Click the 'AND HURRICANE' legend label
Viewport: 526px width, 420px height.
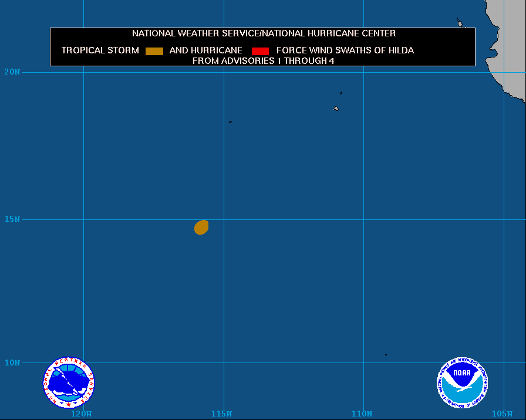pos(205,50)
